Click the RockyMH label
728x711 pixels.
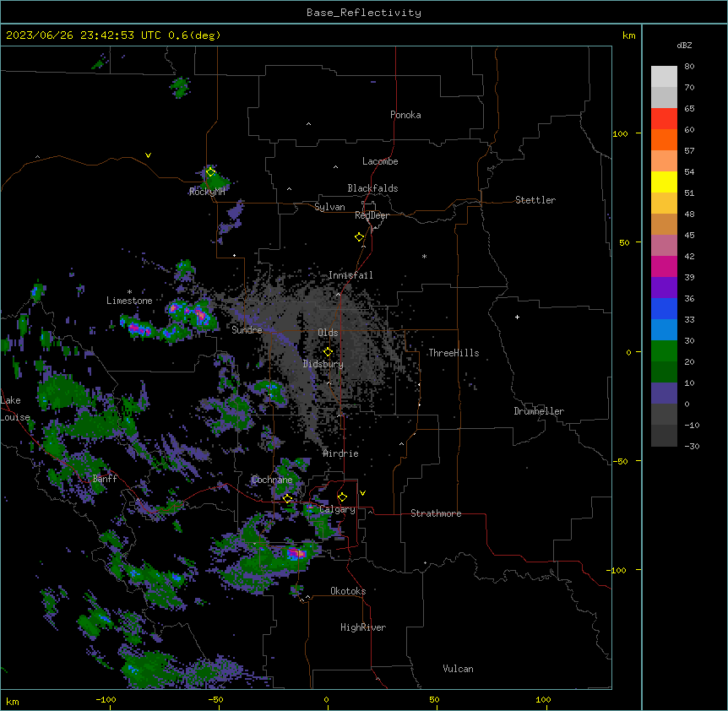(x=207, y=192)
